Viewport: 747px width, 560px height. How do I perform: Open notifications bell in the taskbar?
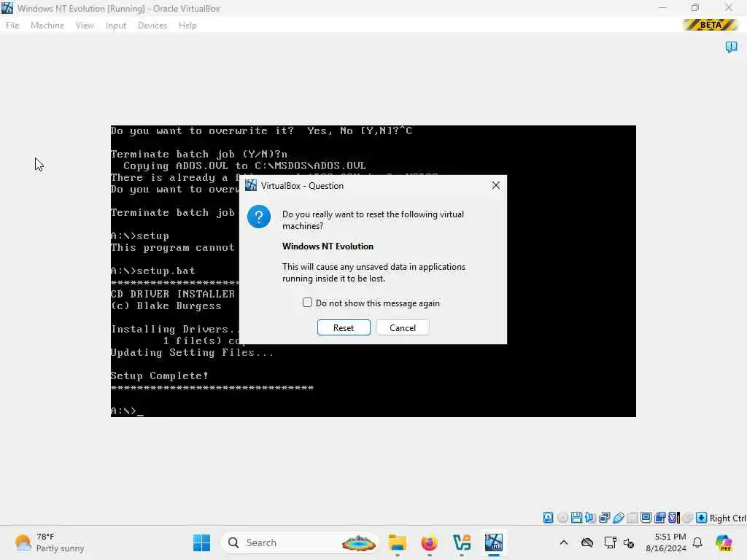[697, 542]
